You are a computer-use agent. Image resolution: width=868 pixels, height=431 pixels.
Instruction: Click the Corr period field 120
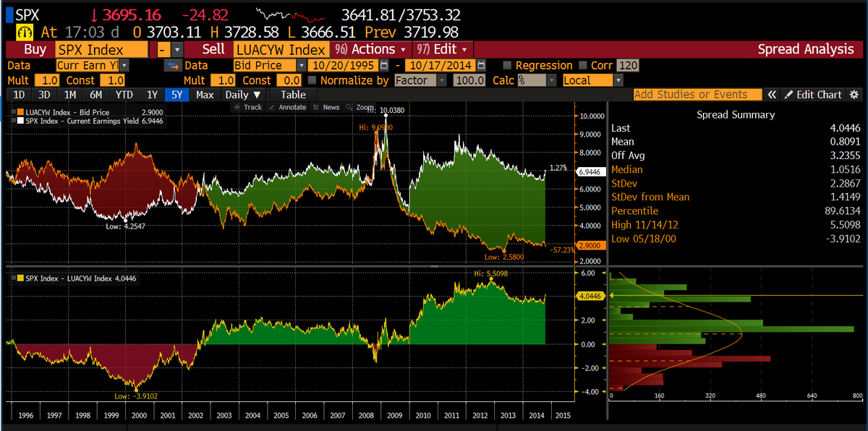point(628,66)
